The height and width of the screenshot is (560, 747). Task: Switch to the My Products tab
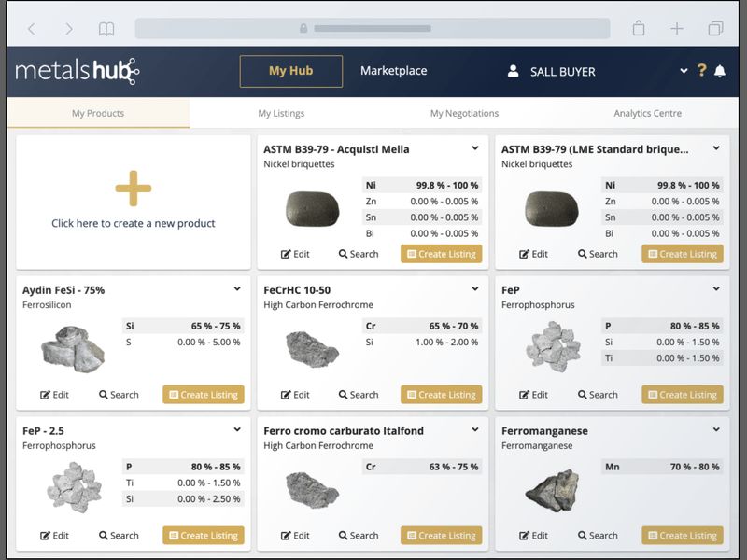tap(98, 113)
